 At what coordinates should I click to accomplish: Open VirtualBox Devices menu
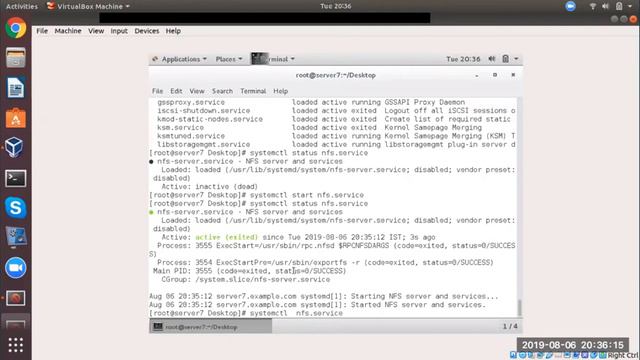click(147, 31)
